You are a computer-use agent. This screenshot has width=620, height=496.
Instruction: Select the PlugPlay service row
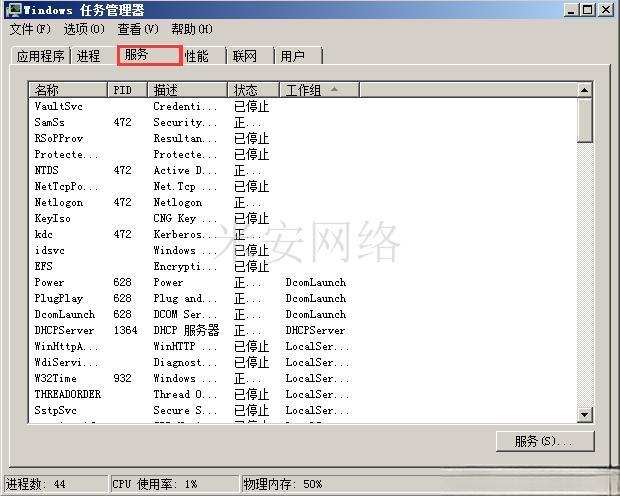(303, 298)
